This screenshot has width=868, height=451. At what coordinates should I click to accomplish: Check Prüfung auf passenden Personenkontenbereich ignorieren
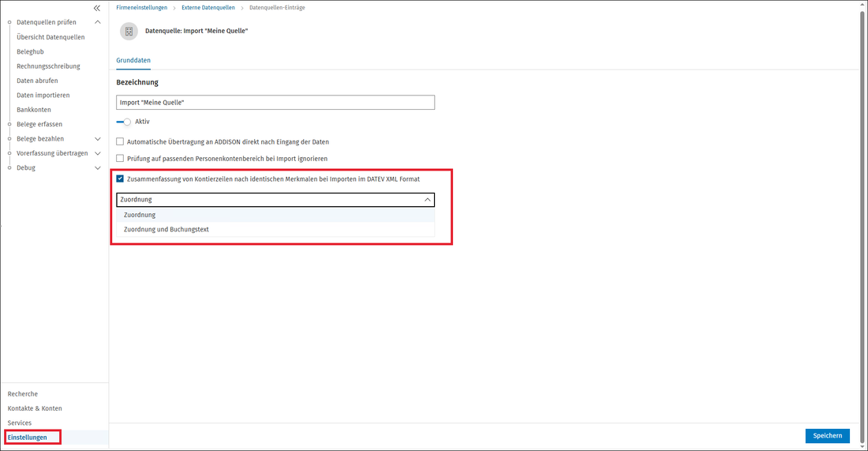[120, 159]
